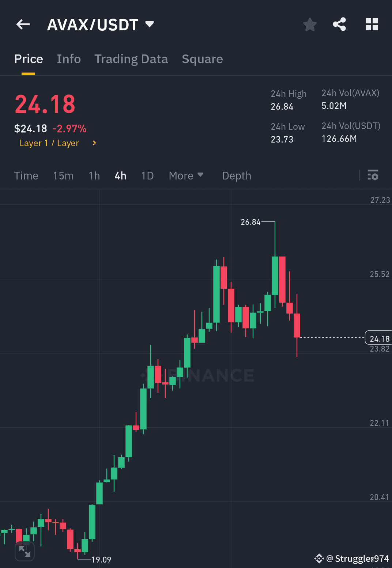This screenshot has height=568, width=392.
Task: Switch to the Trading Data tab
Action: [131, 59]
